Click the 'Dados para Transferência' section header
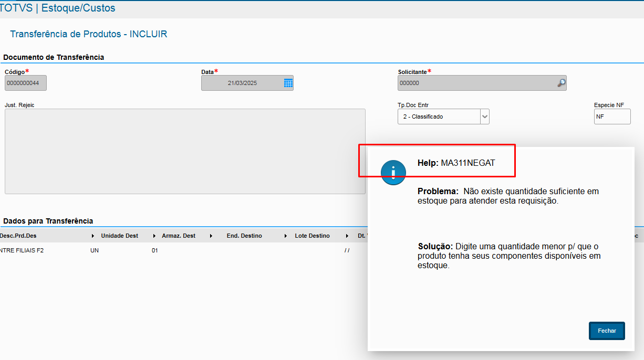 tap(48, 221)
